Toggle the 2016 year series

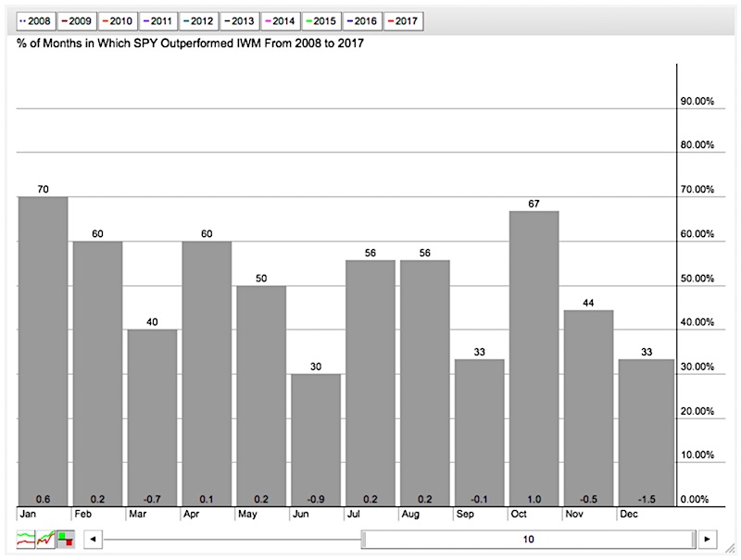tap(362, 21)
